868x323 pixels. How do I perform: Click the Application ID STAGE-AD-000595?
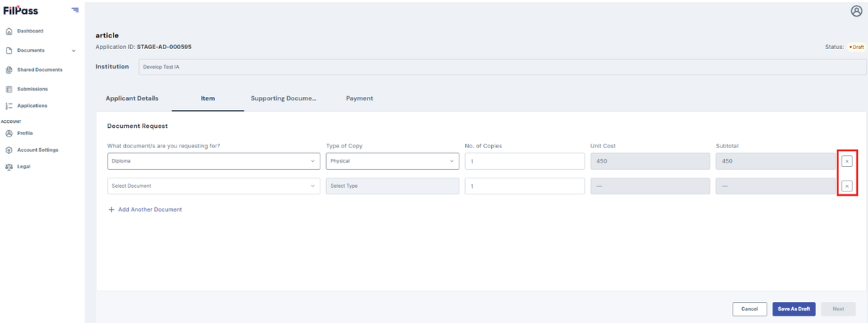164,47
